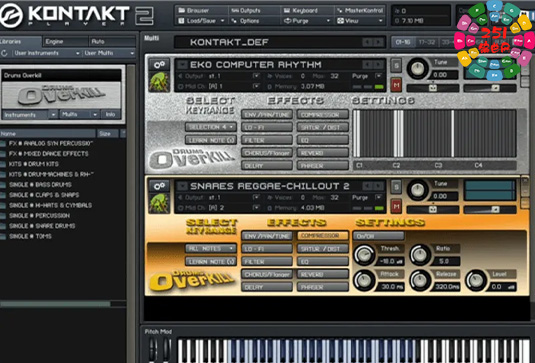Open the User Instruments dropdown
535x363 pixels.
coord(46,53)
